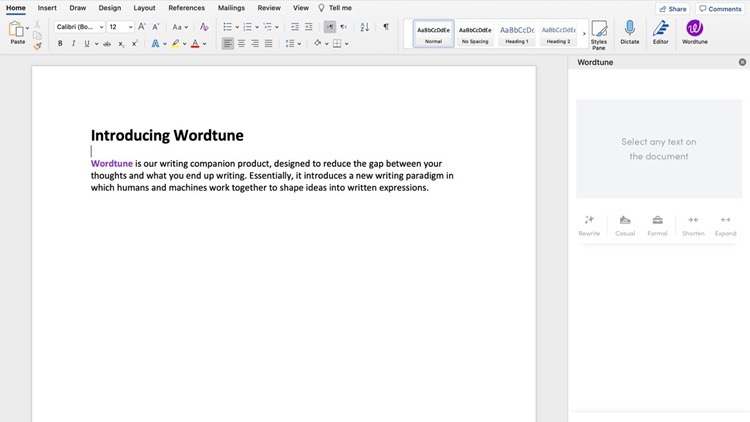
Task: Apply the No Spacing style
Action: 475,34
